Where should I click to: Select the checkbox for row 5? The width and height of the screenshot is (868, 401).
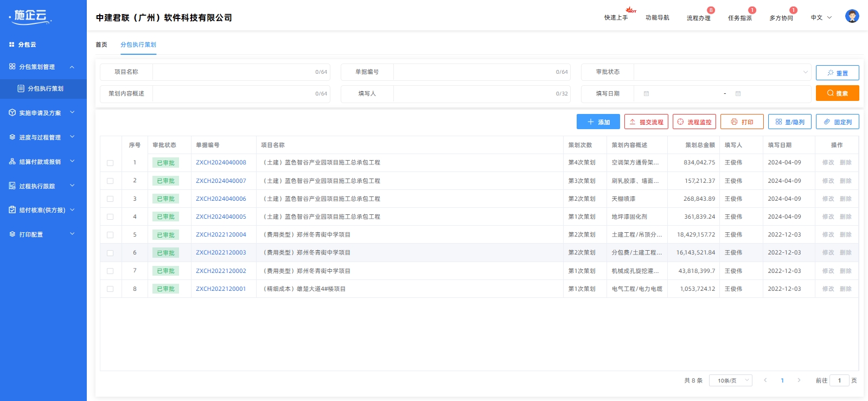[110, 235]
